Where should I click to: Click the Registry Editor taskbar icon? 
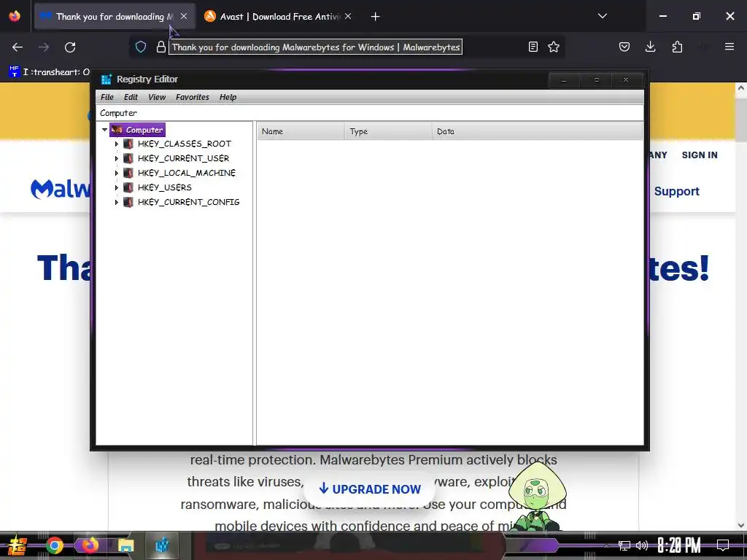[162, 545]
